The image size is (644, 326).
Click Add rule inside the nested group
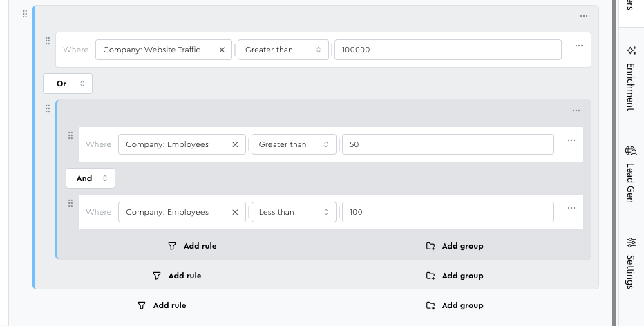click(193, 246)
